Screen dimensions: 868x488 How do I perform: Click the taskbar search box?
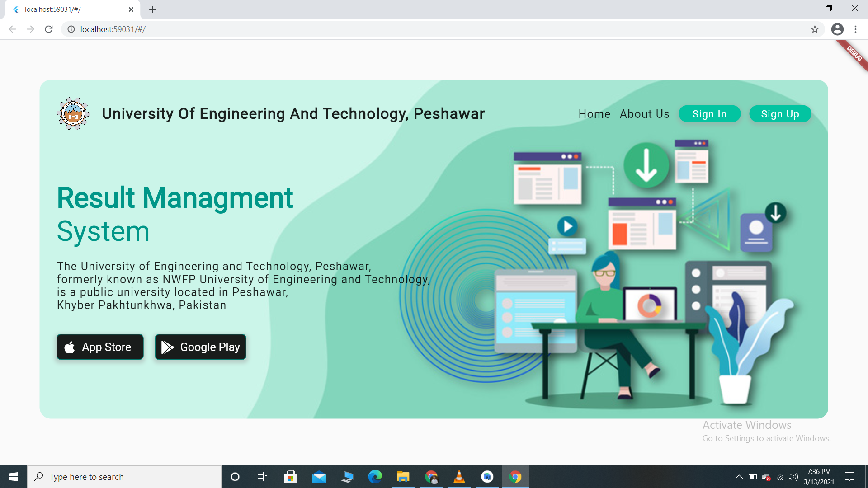point(124,477)
